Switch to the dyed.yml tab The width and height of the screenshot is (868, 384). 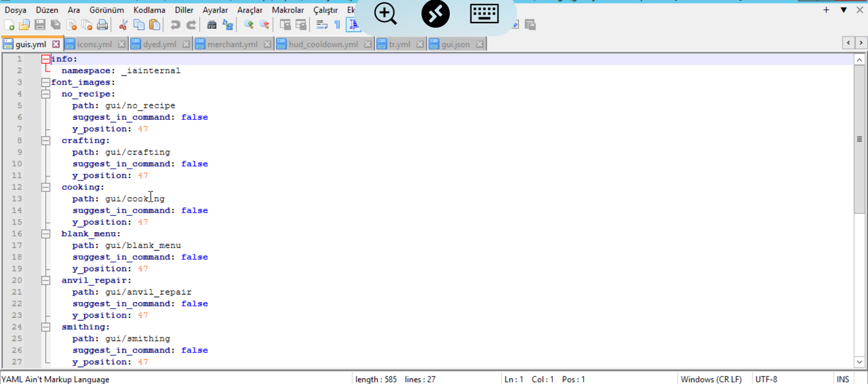coord(159,44)
